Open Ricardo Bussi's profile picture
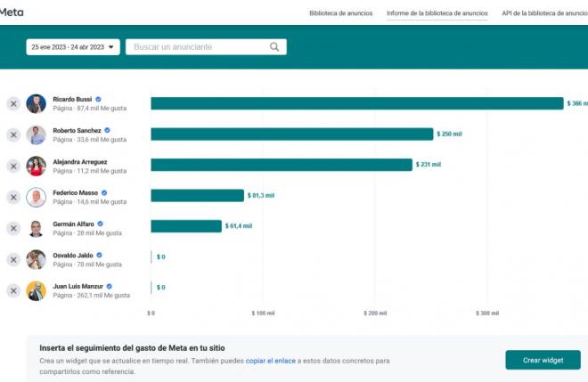588x382 pixels. (36, 103)
